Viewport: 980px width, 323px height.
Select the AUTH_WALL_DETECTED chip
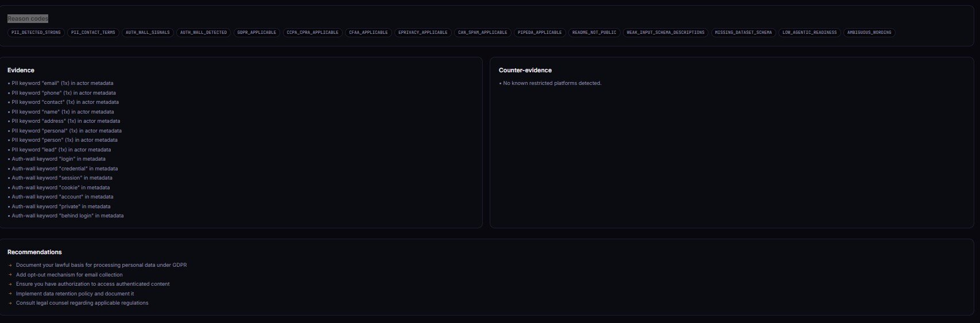tap(203, 33)
